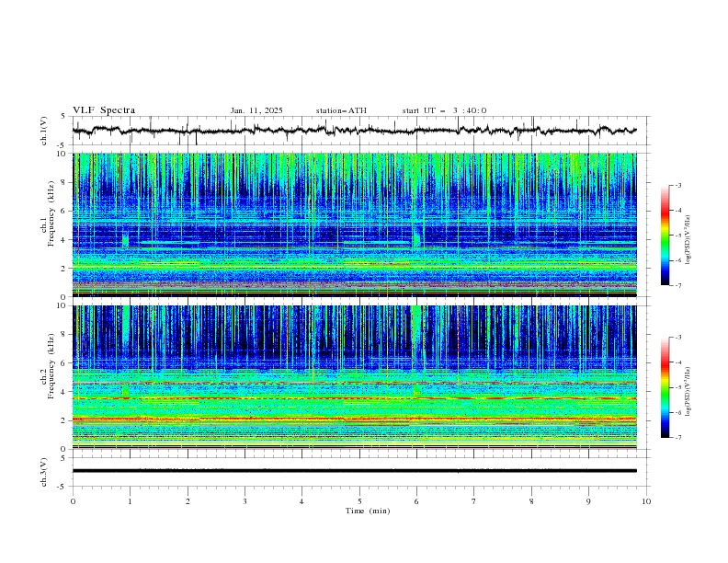This screenshot has height=563, width=728.
Task: Click the ch.1 spectrogram panel
Action: (x=355, y=224)
